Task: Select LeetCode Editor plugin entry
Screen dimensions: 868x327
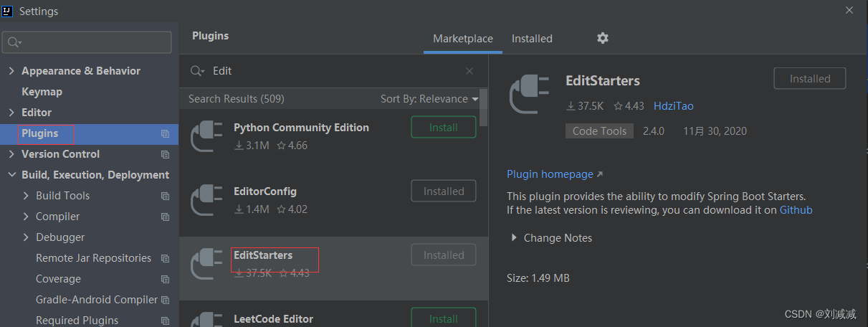Action: (333, 314)
